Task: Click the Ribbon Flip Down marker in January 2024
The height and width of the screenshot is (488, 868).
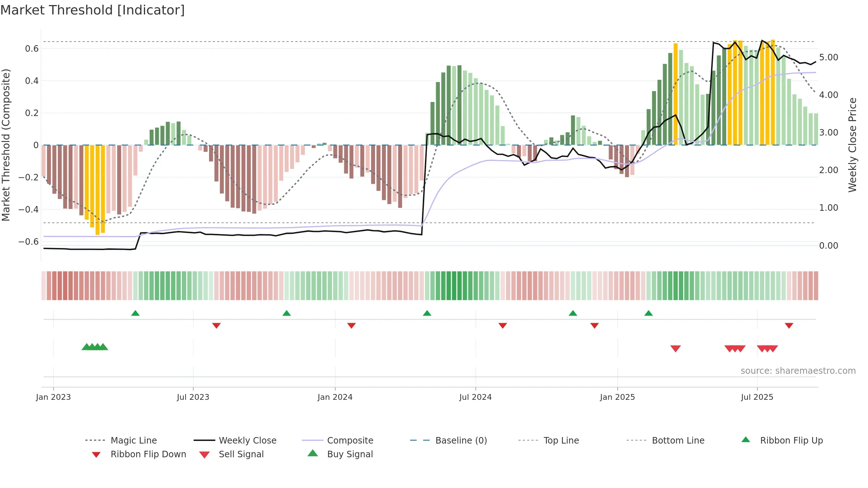Action: point(352,326)
